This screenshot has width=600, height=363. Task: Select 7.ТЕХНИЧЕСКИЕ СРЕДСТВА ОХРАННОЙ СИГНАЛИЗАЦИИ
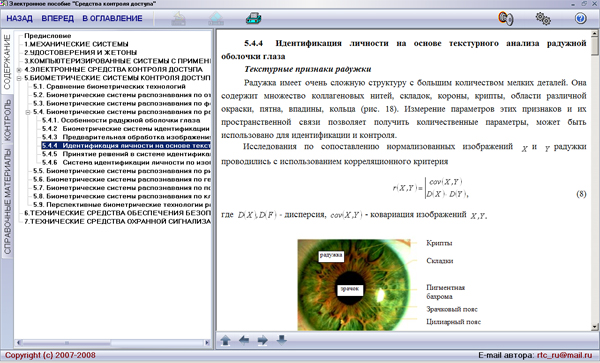click(x=117, y=221)
